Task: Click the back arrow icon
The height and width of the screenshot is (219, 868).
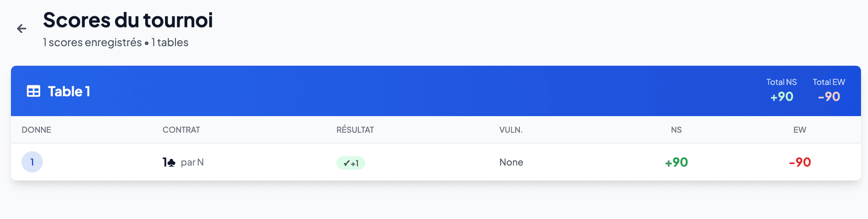Action: [22, 29]
